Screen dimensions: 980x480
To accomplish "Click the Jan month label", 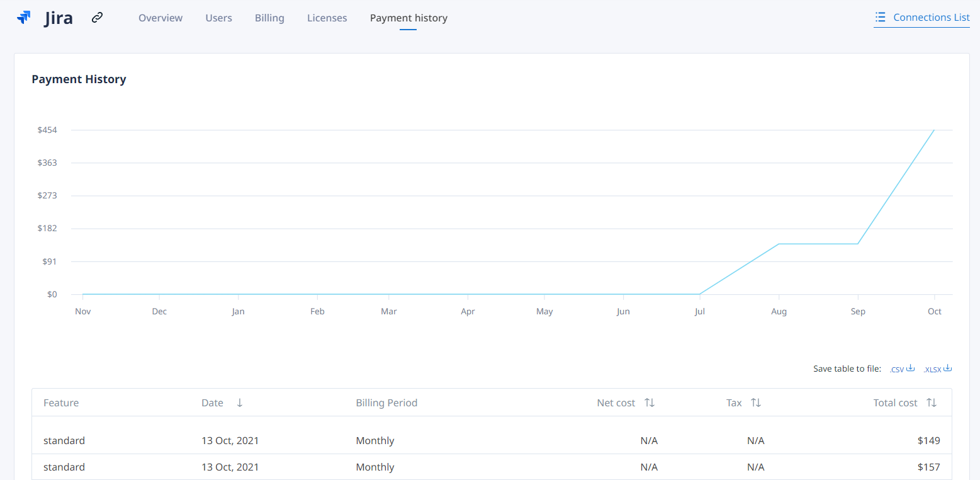I will [x=238, y=311].
